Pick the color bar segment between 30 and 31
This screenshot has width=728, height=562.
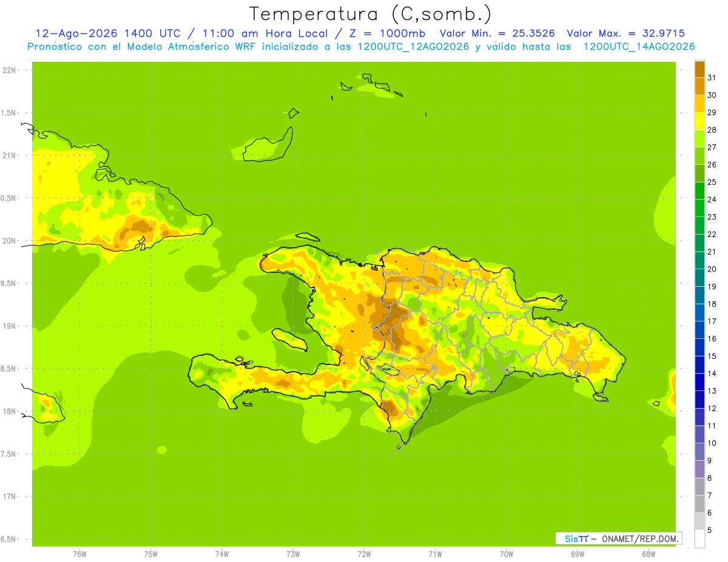point(699,86)
